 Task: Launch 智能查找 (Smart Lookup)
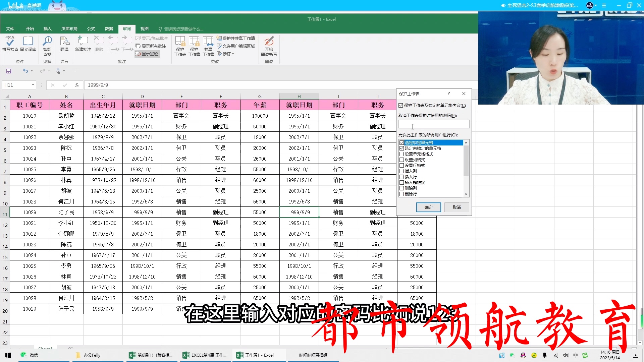pos(47,45)
